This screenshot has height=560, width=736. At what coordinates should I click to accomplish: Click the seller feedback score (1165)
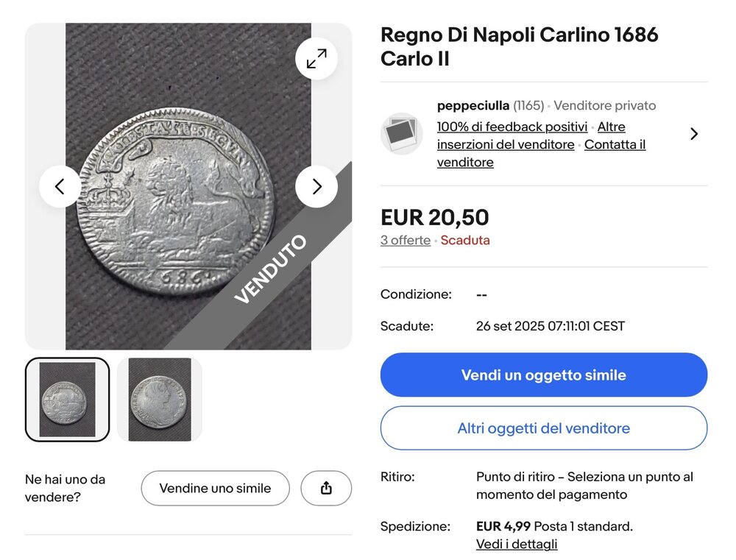(528, 106)
